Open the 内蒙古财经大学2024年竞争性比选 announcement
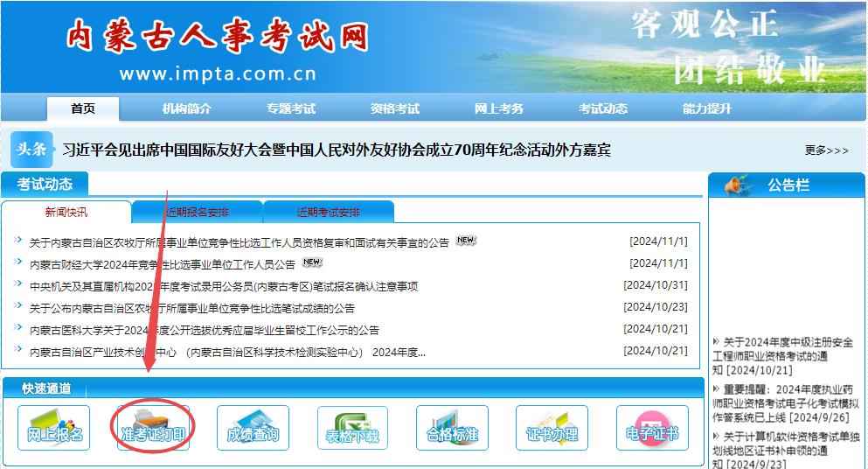Viewport: 868px width, 469px height. click(163, 263)
